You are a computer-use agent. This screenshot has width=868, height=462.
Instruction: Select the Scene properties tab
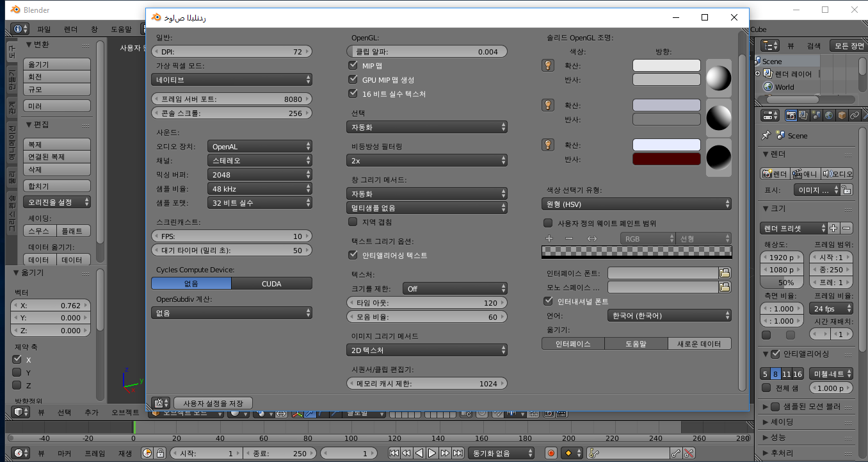point(816,115)
